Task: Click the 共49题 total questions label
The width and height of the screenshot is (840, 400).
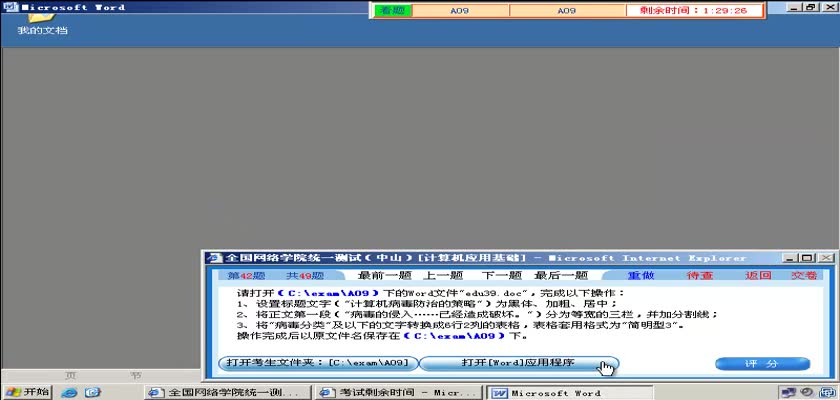Action: coord(304,276)
